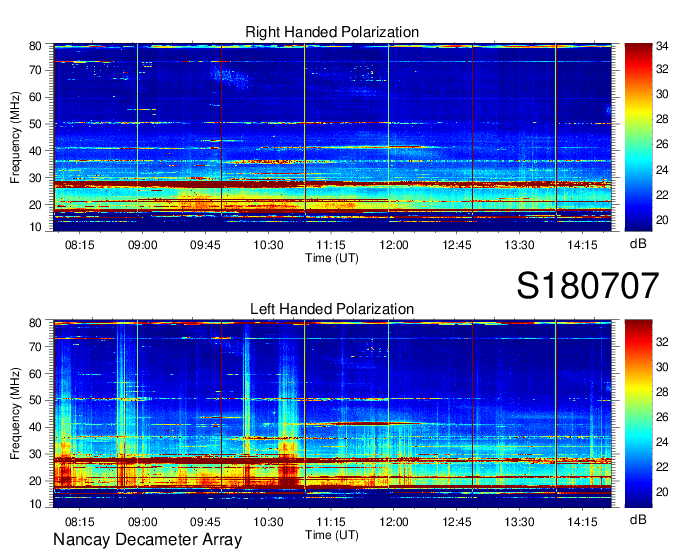
Task: Click the Right Handed Polarization spectrogram image
Action: (332, 137)
